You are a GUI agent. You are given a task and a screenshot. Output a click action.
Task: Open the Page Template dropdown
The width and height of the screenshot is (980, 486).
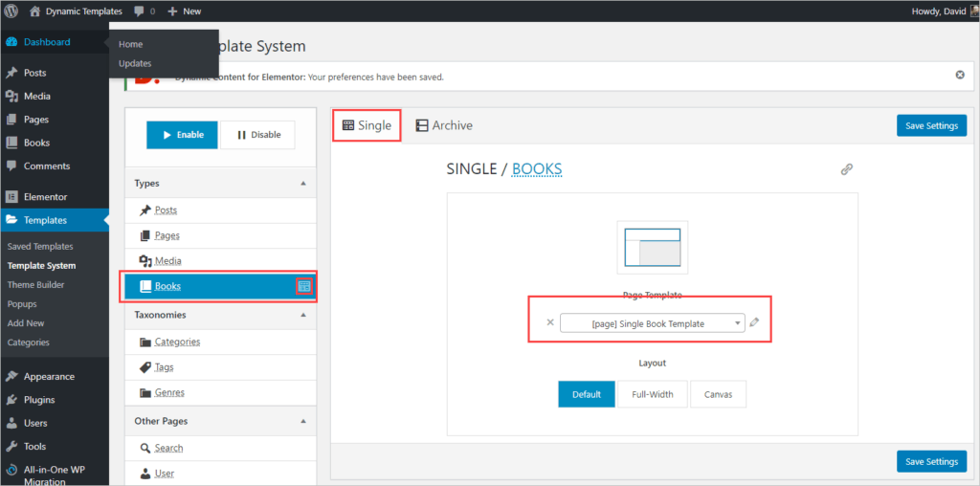pyautogui.click(x=652, y=323)
